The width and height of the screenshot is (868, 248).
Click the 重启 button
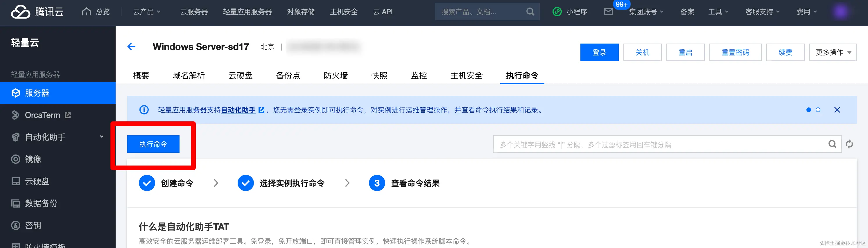pyautogui.click(x=685, y=52)
